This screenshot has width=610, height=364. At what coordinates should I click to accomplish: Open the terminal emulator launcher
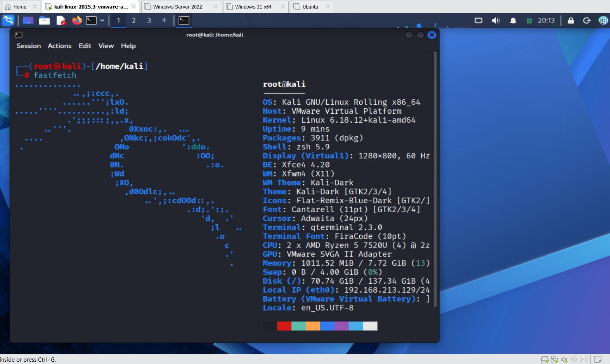point(91,20)
